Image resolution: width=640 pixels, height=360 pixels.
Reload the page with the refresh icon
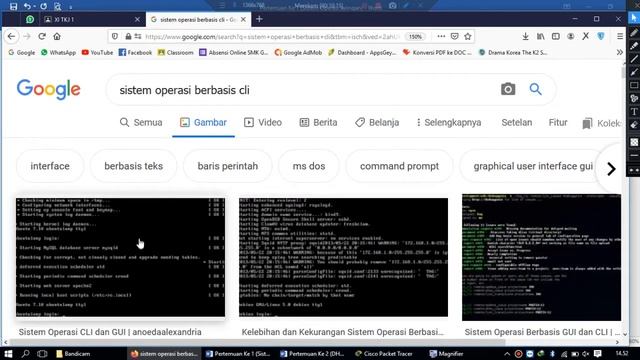[x=42, y=36]
